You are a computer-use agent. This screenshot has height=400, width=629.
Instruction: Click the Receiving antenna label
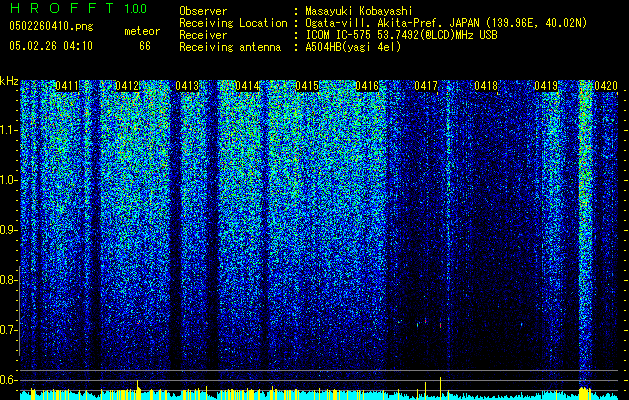pyautogui.click(x=230, y=47)
